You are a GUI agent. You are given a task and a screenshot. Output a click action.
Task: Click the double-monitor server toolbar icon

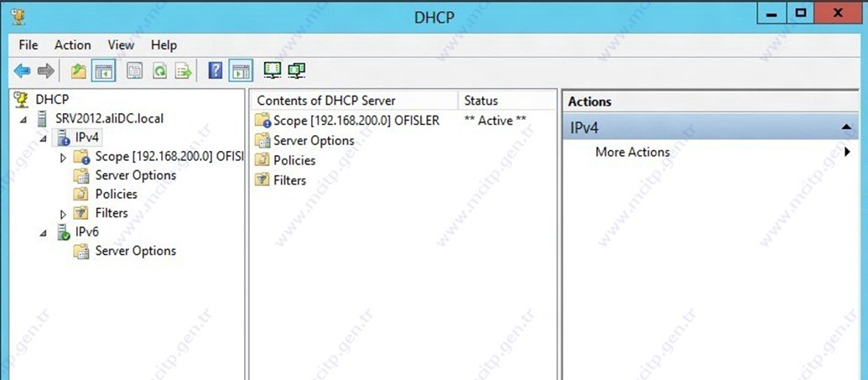[x=297, y=70]
